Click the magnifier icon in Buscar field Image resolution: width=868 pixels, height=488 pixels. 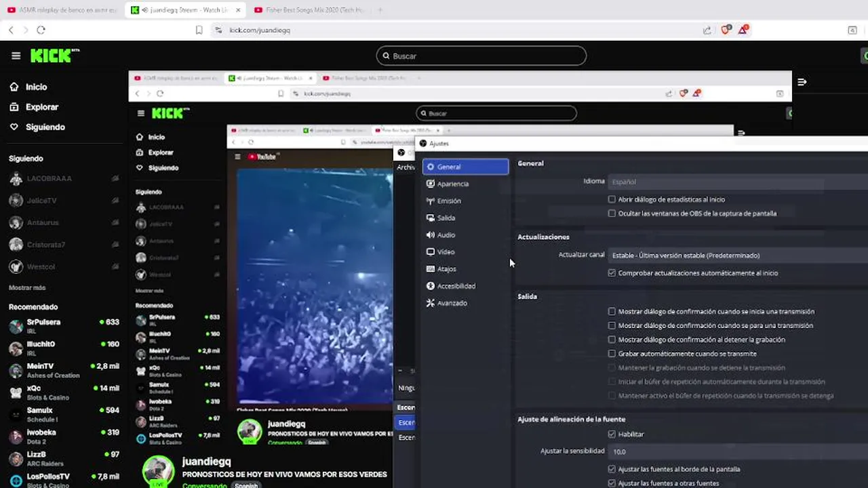[387, 56]
